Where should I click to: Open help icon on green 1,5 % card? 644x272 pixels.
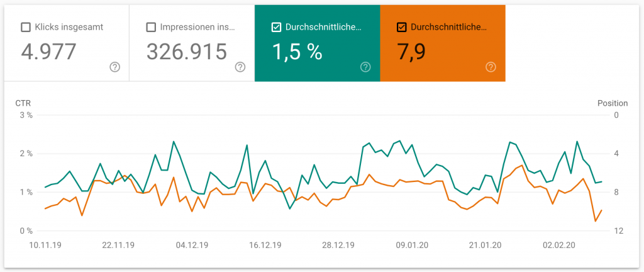(x=365, y=67)
